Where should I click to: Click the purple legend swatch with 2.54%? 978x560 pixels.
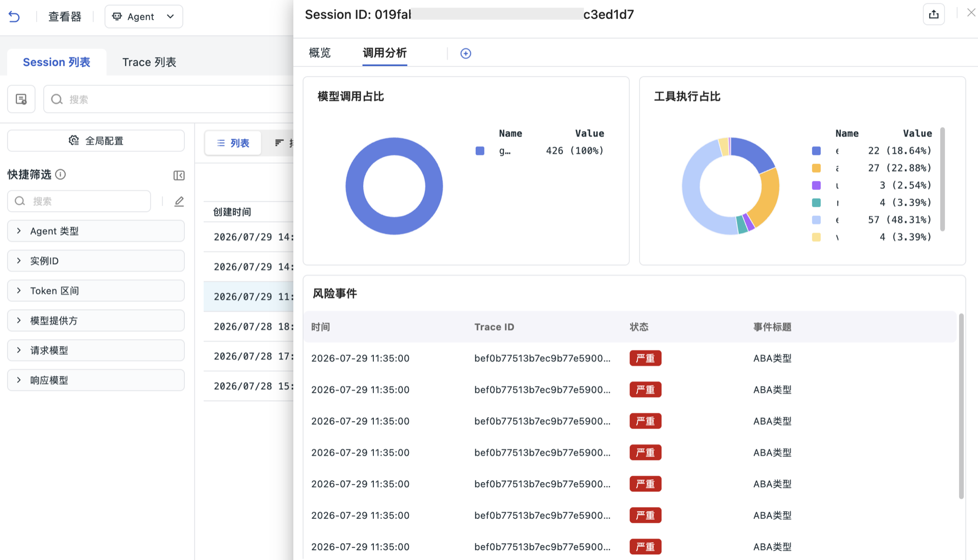tap(816, 185)
